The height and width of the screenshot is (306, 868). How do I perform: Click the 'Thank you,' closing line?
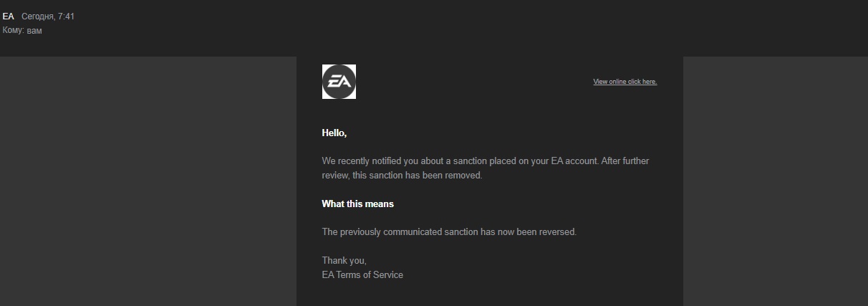coord(344,261)
